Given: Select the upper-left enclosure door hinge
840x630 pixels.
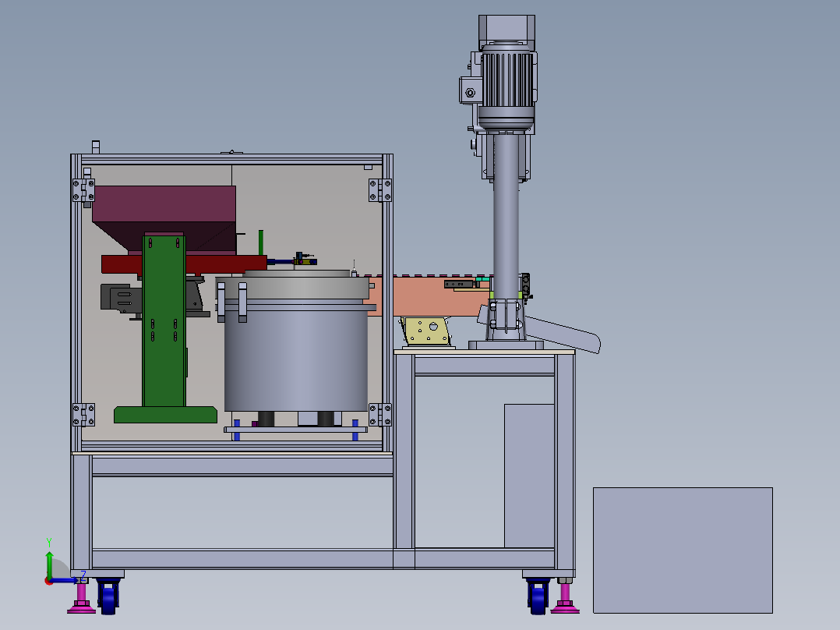Looking at the screenshot, I should click(x=83, y=190).
